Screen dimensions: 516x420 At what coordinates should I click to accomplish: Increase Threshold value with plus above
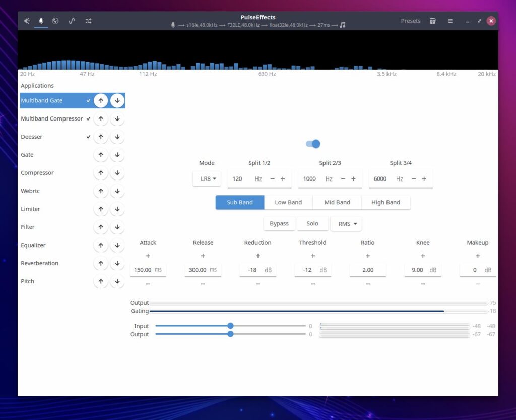point(313,256)
